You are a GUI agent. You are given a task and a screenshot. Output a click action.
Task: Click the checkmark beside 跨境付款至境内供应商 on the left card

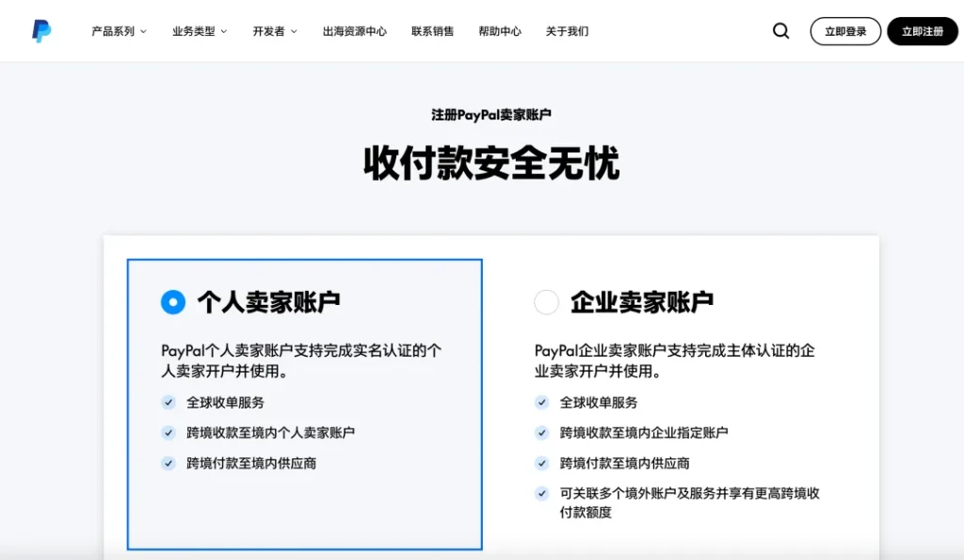pyautogui.click(x=170, y=461)
